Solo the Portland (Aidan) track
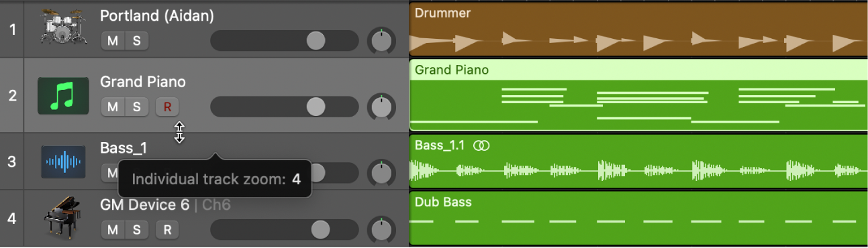The width and height of the screenshot is (868, 248). coord(137,41)
